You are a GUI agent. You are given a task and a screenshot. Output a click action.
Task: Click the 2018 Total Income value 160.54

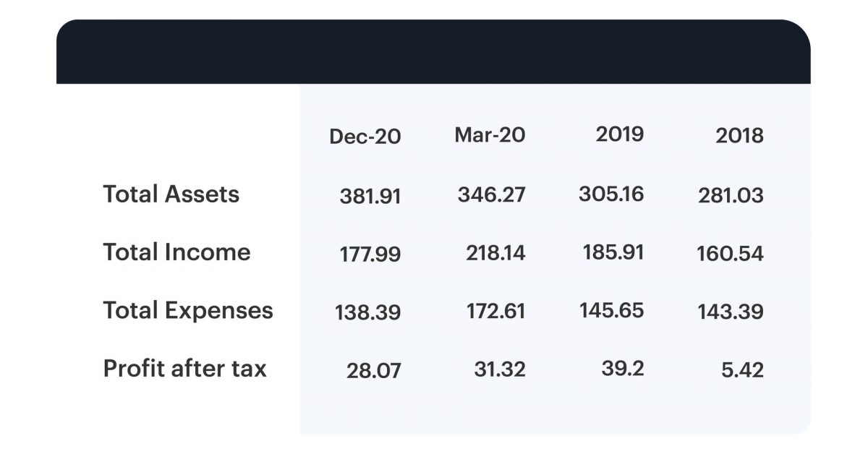730,254
